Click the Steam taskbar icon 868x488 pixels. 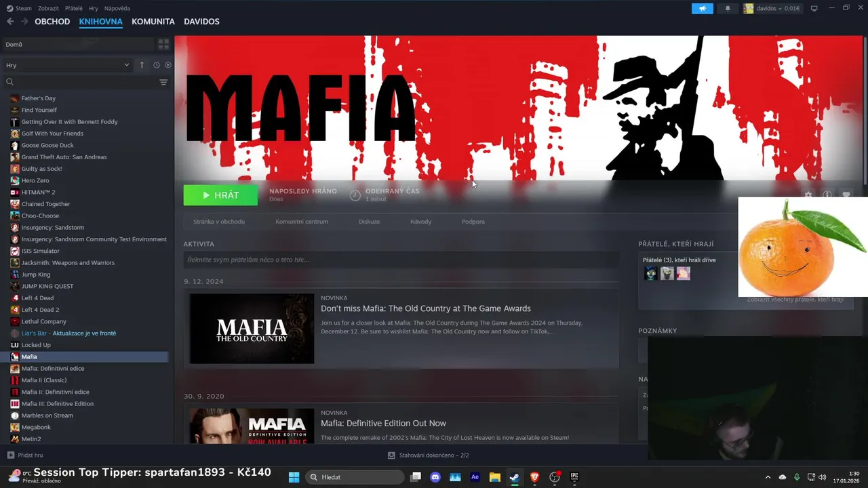tap(515, 477)
